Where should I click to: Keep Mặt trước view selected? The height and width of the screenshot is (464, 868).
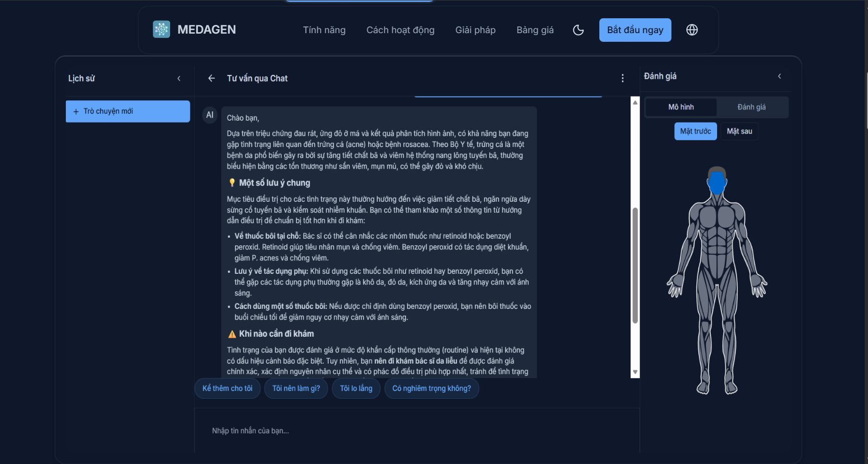[695, 131]
